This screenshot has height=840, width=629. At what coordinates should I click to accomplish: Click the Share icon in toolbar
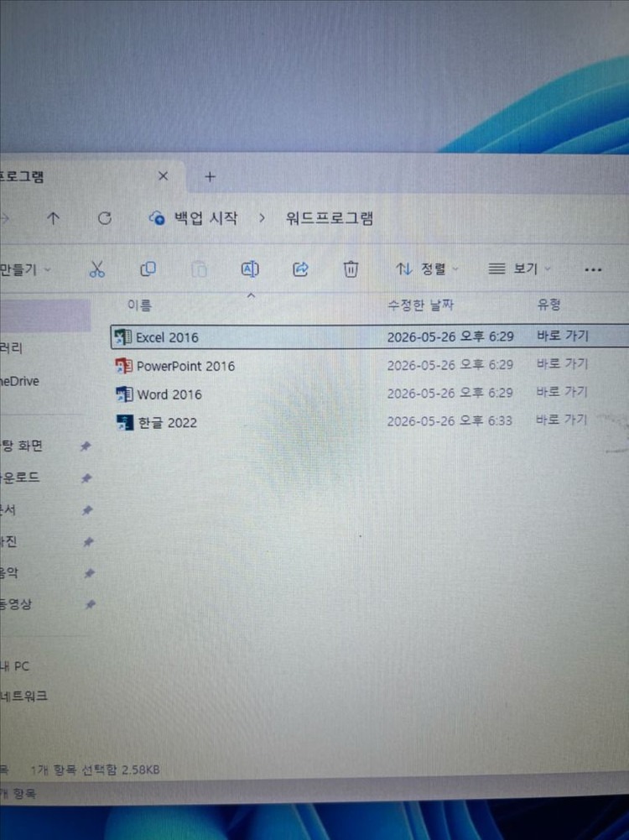[x=300, y=269]
